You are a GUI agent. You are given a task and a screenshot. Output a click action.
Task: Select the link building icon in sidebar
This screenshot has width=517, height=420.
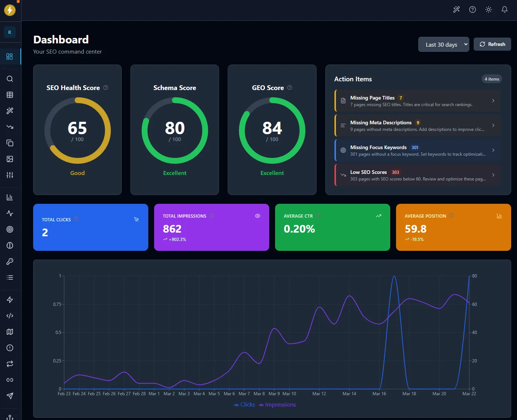click(10, 380)
